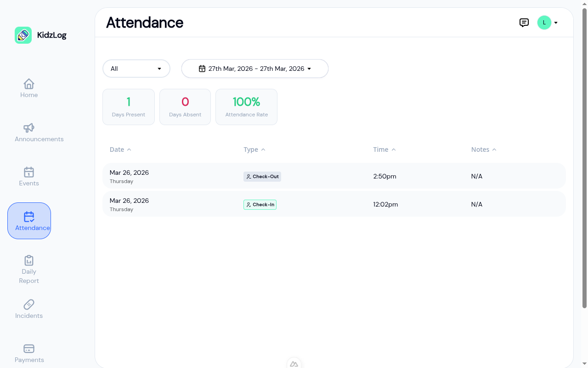Click person icon in Check-Out badge
This screenshot has width=588, height=368.
[249, 177]
